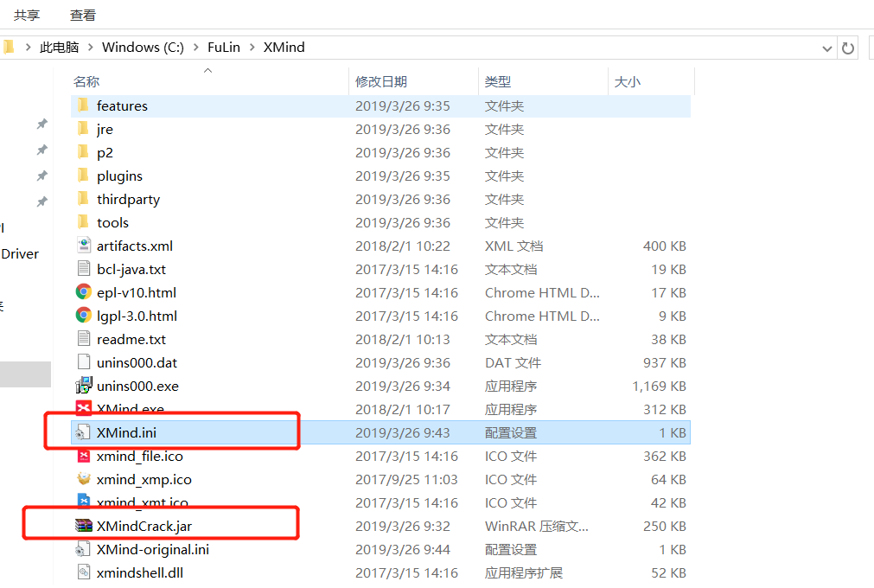Select the jre folder icon
Viewport: 874px width, 588px height.
(x=83, y=129)
